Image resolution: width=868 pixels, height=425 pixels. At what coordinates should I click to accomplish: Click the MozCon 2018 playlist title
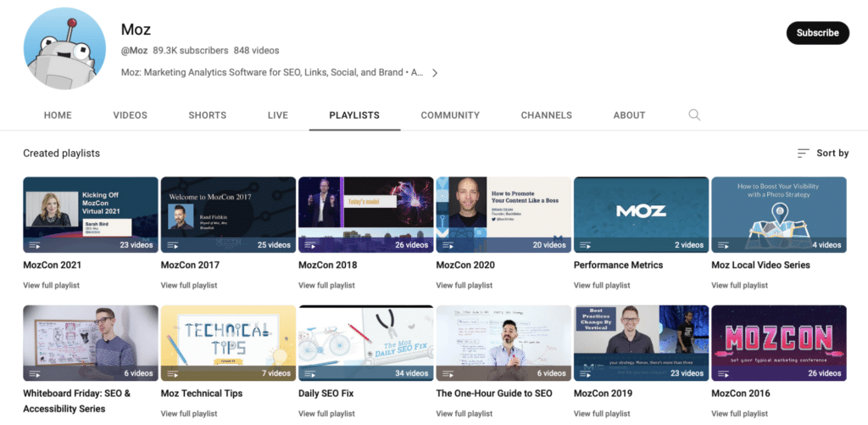pyautogui.click(x=328, y=265)
